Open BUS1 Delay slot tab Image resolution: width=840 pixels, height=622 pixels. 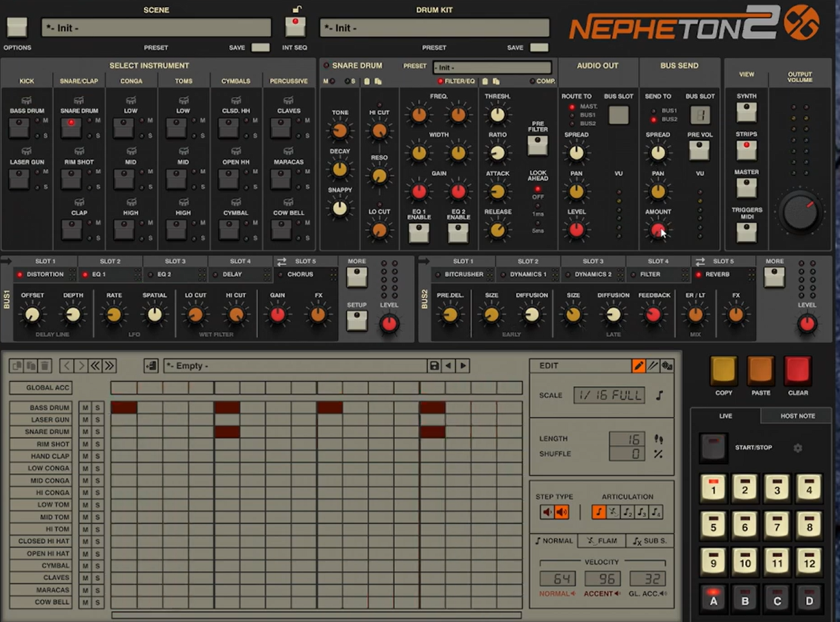[240, 274]
